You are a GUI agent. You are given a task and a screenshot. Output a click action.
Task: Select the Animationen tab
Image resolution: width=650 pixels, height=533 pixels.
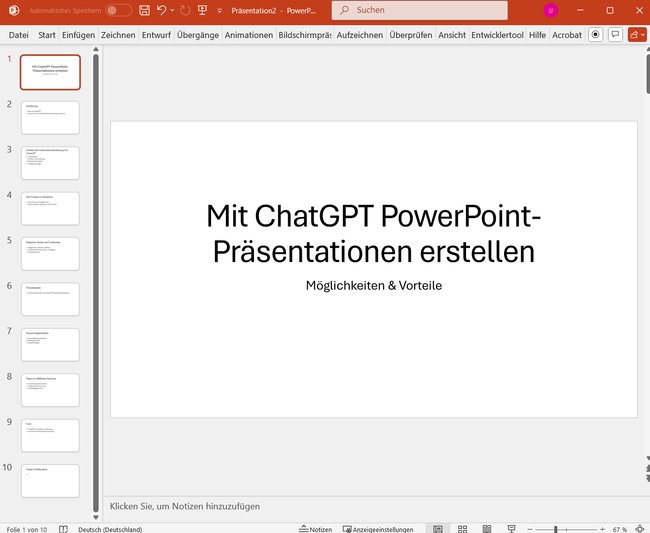pyautogui.click(x=249, y=35)
